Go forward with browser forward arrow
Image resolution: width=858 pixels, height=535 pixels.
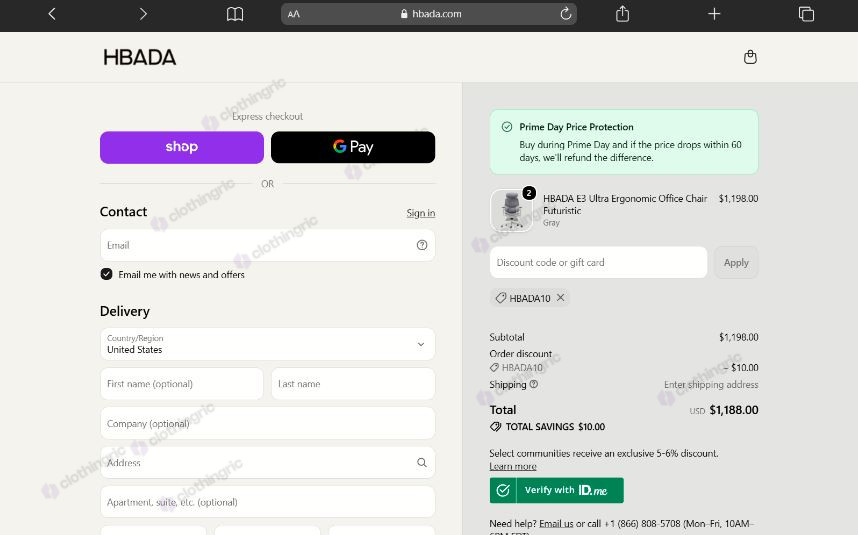click(143, 14)
